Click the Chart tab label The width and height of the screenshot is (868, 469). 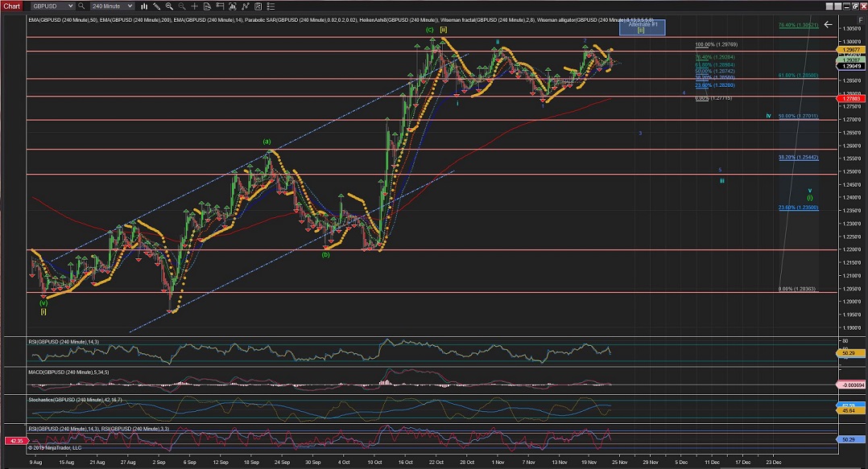[x=11, y=6]
